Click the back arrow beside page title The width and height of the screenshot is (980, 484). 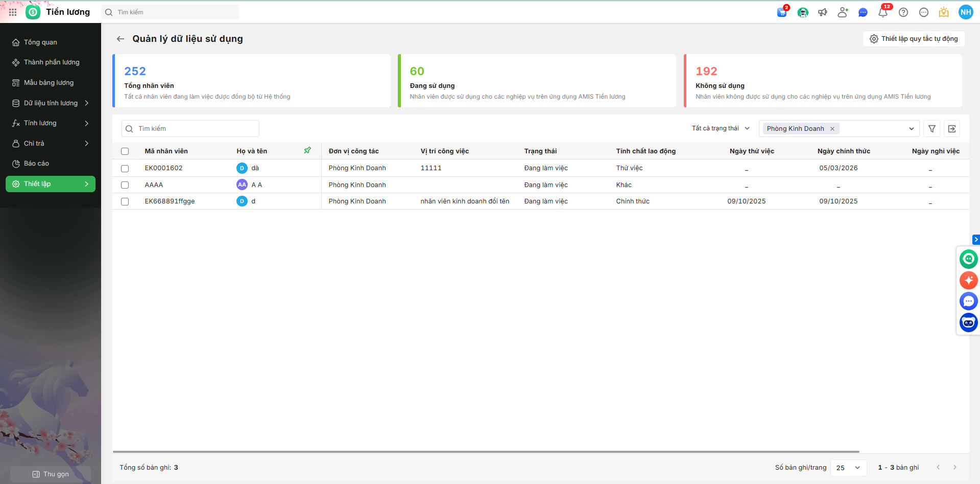[121, 39]
